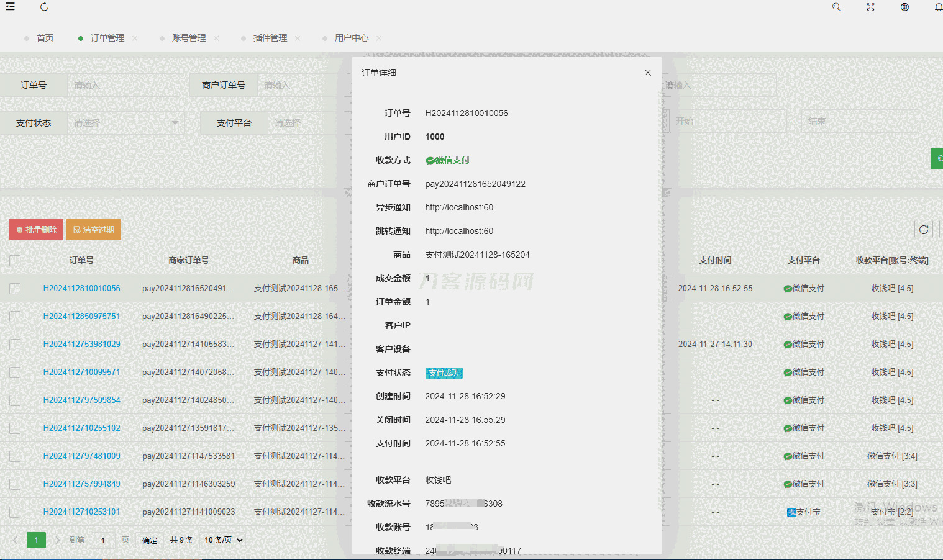Open the 10 条/页 page size dropdown
Image resolution: width=943 pixels, height=560 pixels.
tap(224, 540)
